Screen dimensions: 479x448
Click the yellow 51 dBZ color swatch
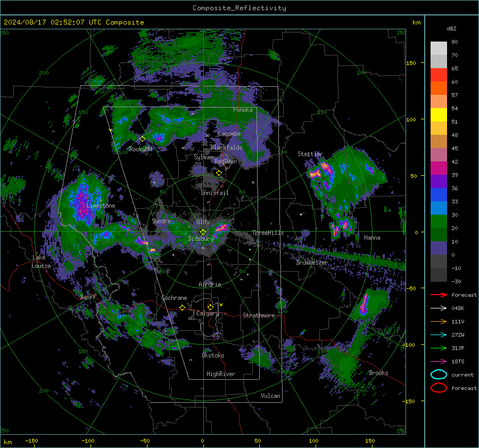(439, 115)
